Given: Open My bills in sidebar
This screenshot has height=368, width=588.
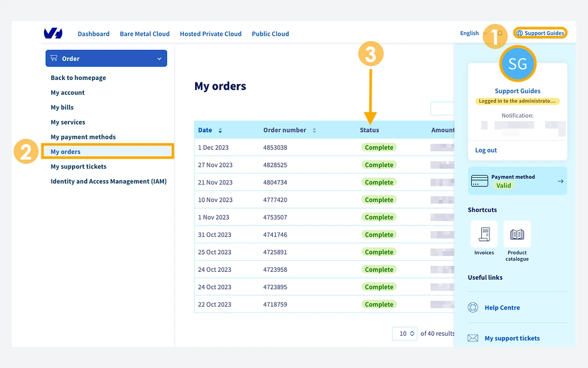Looking at the screenshot, I should 62,107.
